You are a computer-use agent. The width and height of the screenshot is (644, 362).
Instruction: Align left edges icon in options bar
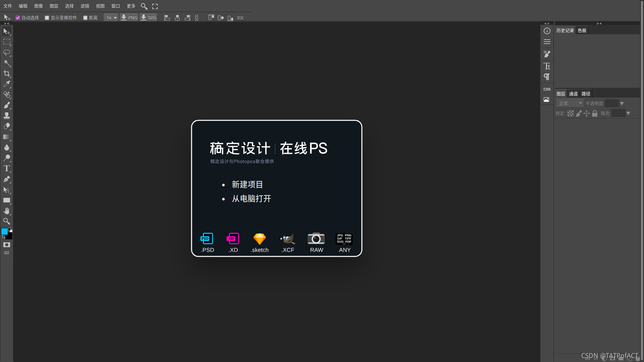coord(167,18)
